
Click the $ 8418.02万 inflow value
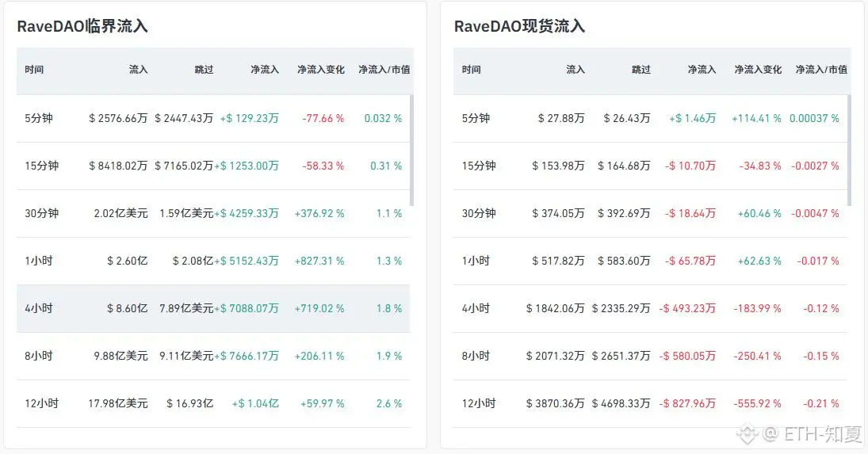[118, 166]
